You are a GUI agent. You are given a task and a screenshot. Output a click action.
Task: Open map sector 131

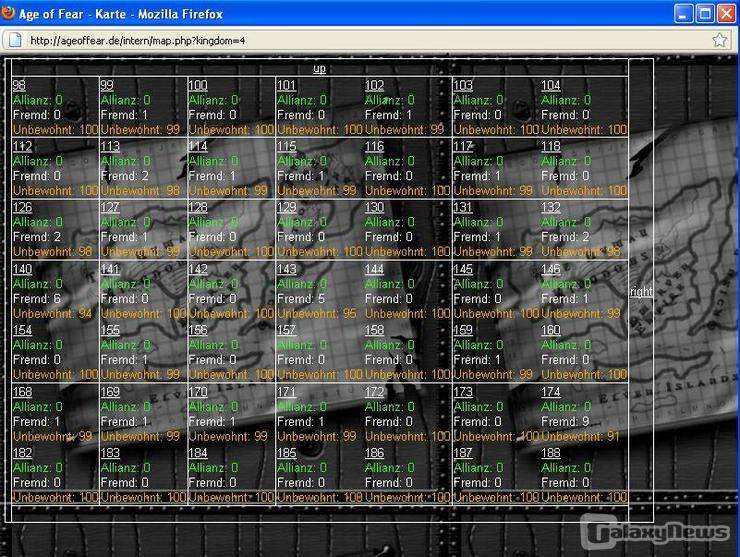click(462, 207)
